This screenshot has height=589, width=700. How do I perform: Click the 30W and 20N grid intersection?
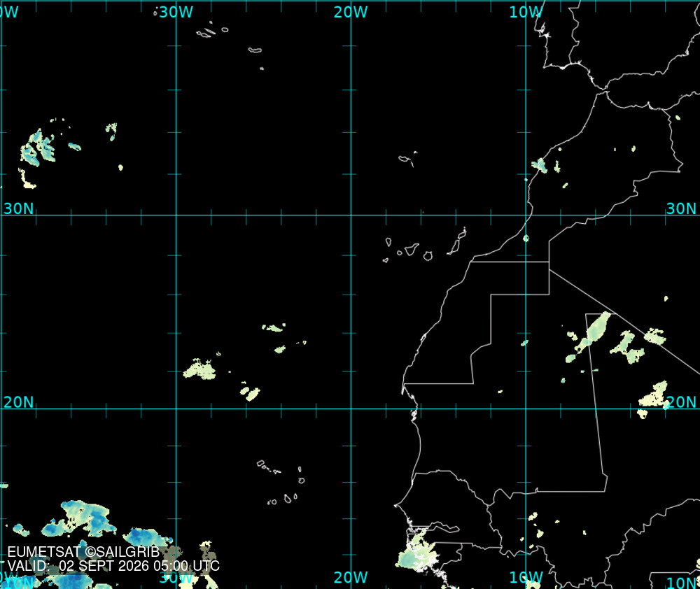coord(176,409)
